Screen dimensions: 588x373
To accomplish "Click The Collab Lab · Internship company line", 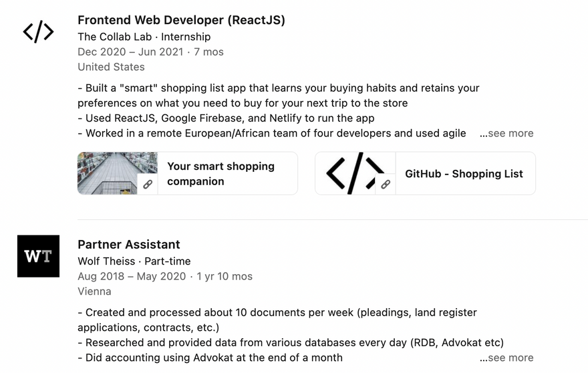I will point(144,37).
